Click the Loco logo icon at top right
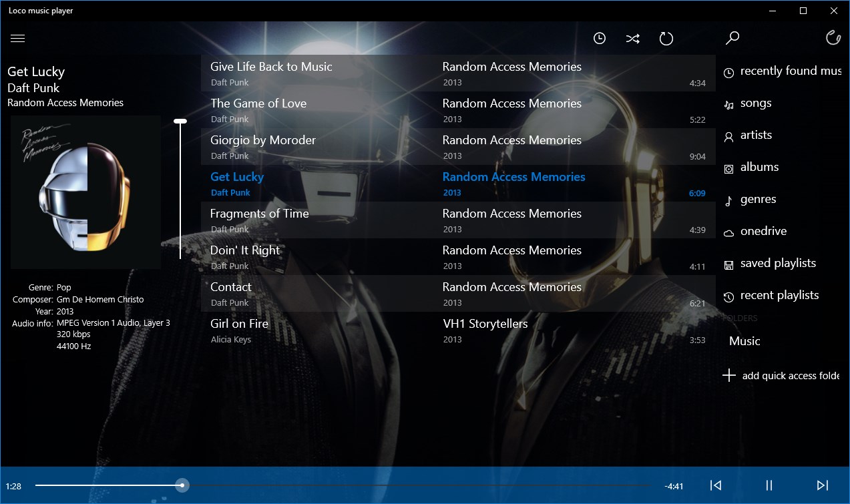 click(833, 38)
